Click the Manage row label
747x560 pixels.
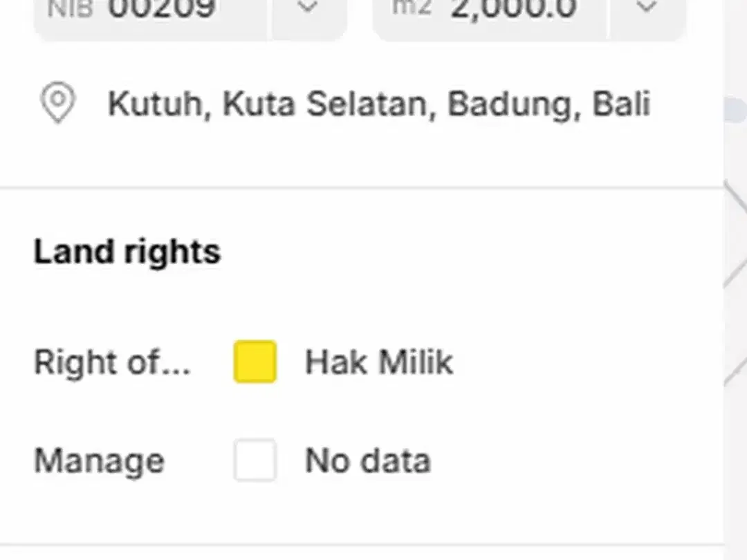[99, 461]
